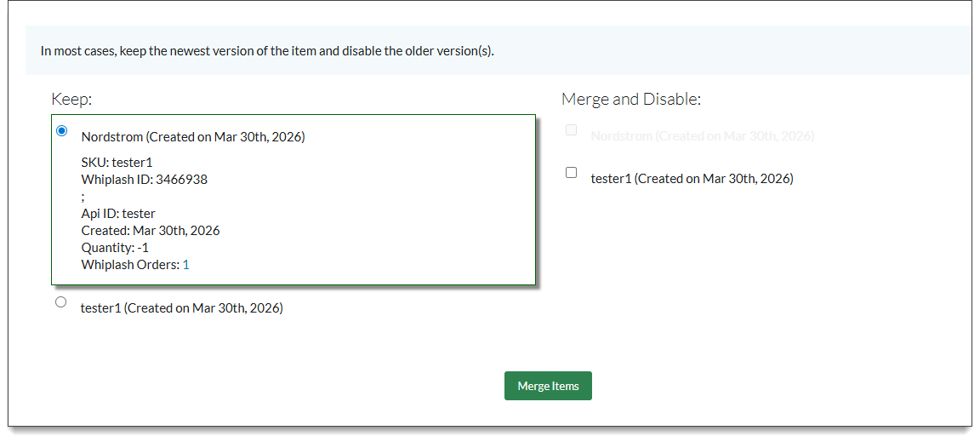Click the Created: Mar 30th, 2026 detail line
This screenshot has width=980, height=442.
[151, 231]
